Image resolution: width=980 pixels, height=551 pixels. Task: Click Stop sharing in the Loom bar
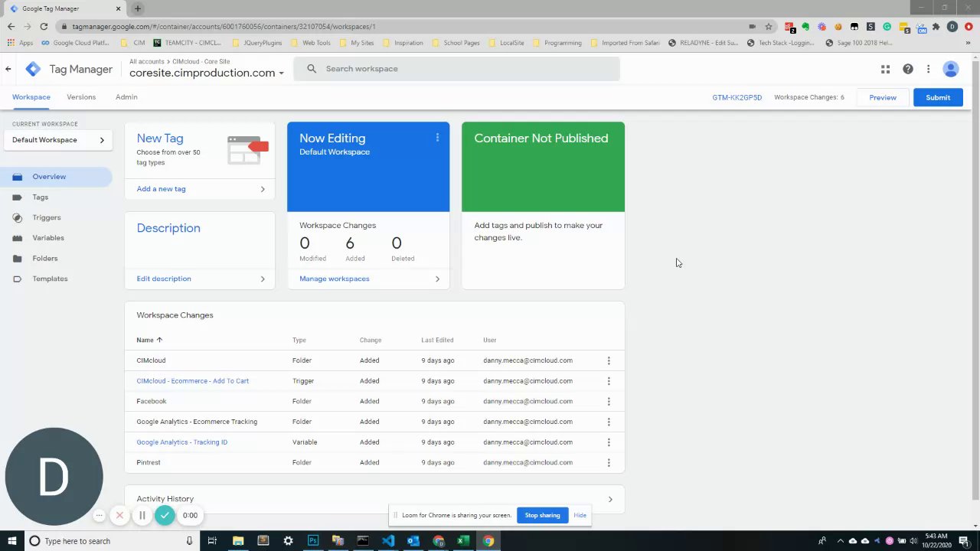(542, 515)
